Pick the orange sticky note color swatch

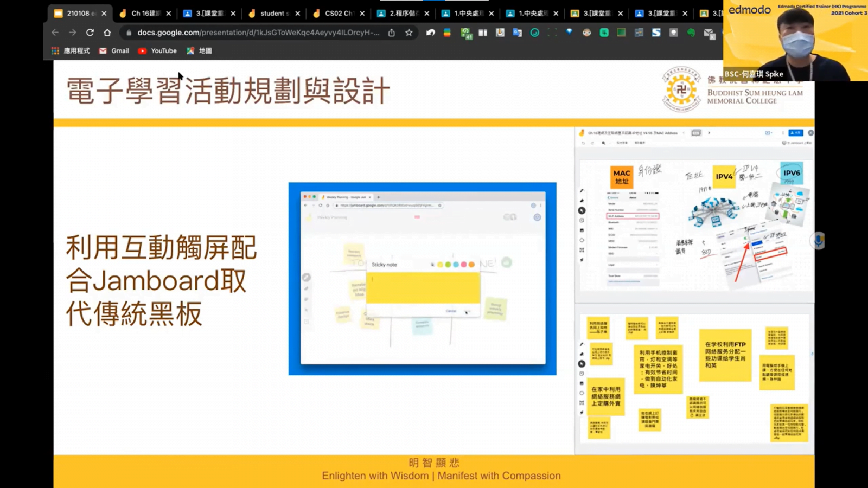click(x=471, y=265)
